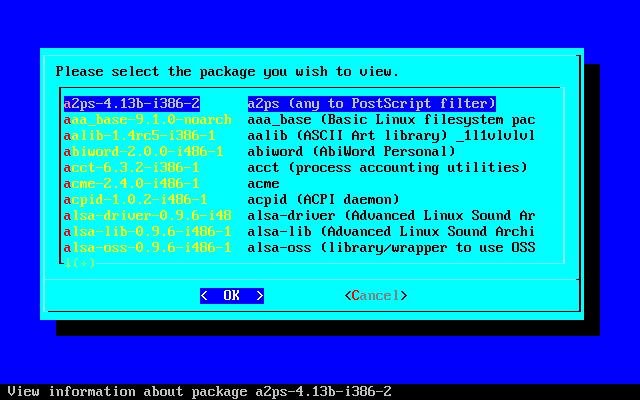Click the scroll-down indicator below the list
This screenshot has height=400, width=640.
[x=79, y=262]
